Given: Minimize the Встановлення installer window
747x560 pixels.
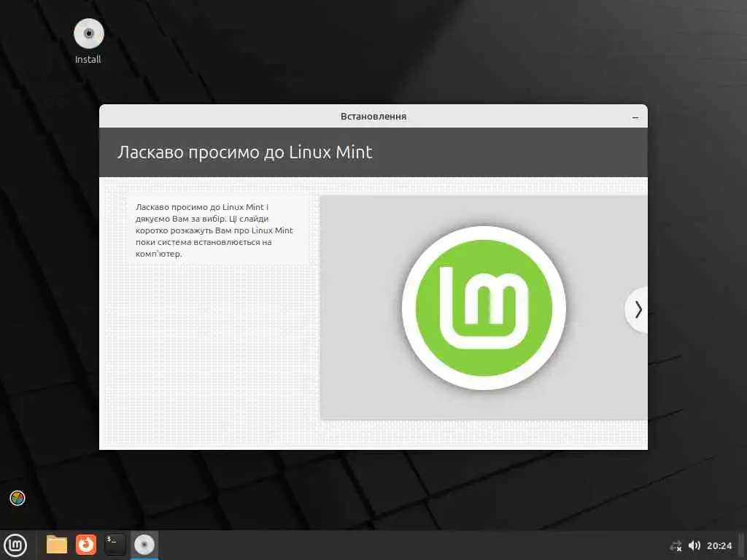Looking at the screenshot, I should point(635,117).
